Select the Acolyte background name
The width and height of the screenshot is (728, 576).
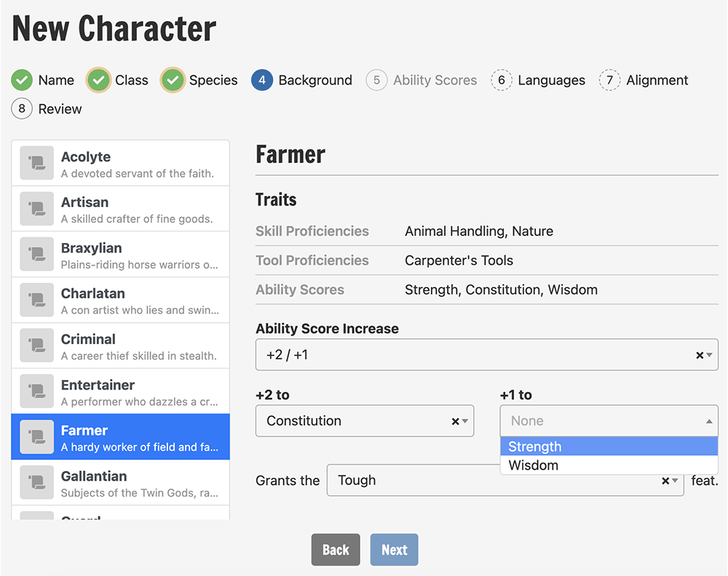86,157
